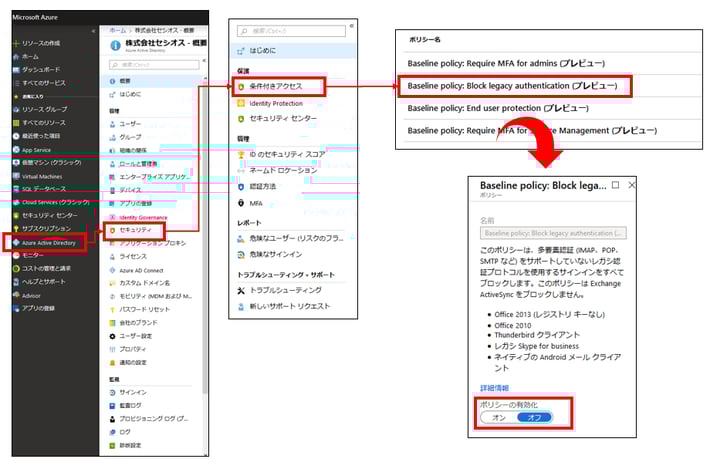Click the search box in the Azure AD menu

click(x=154, y=65)
